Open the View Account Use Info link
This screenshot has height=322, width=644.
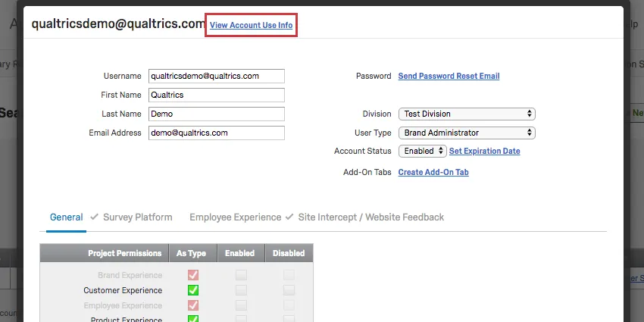tap(251, 25)
